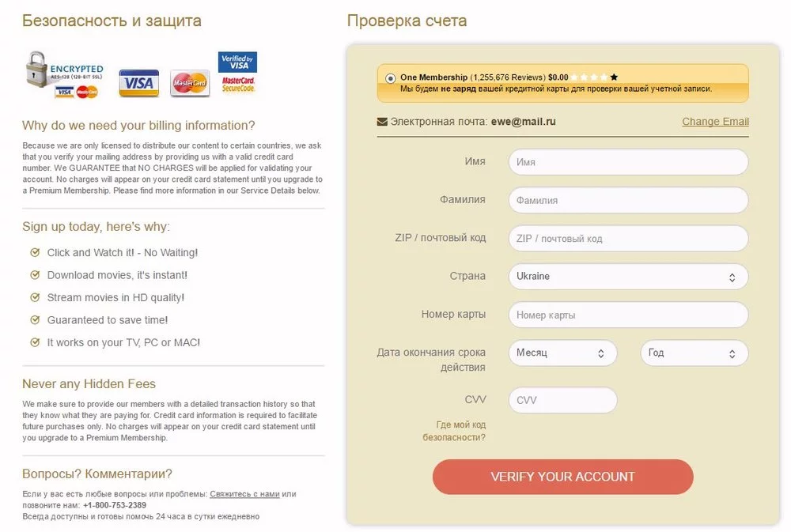Click the Verified by VISA badge
Viewport: 791px width, 532px height.
click(x=237, y=62)
